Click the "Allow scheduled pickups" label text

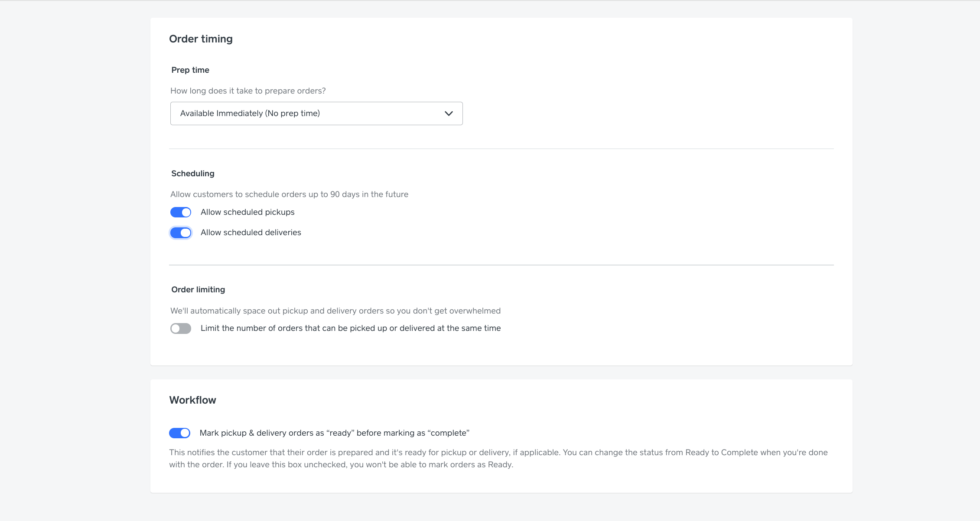[x=247, y=212]
